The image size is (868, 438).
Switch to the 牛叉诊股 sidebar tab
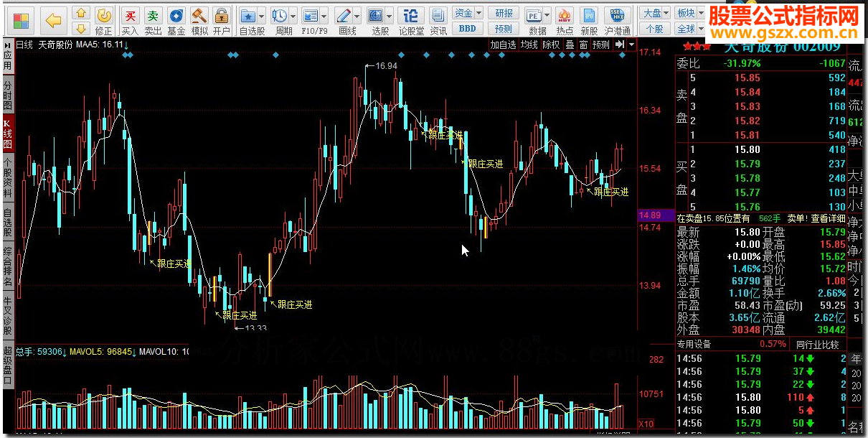coord(7,317)
